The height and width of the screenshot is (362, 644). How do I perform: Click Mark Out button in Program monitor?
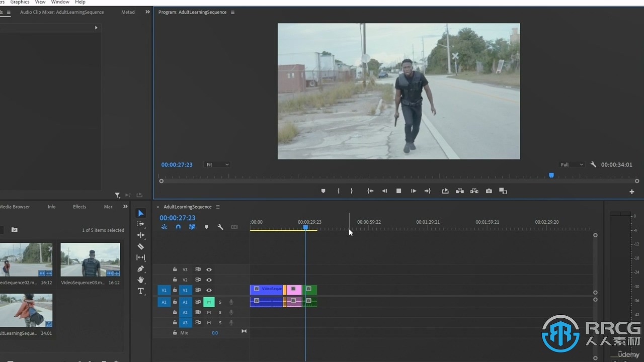pos(351,191)
